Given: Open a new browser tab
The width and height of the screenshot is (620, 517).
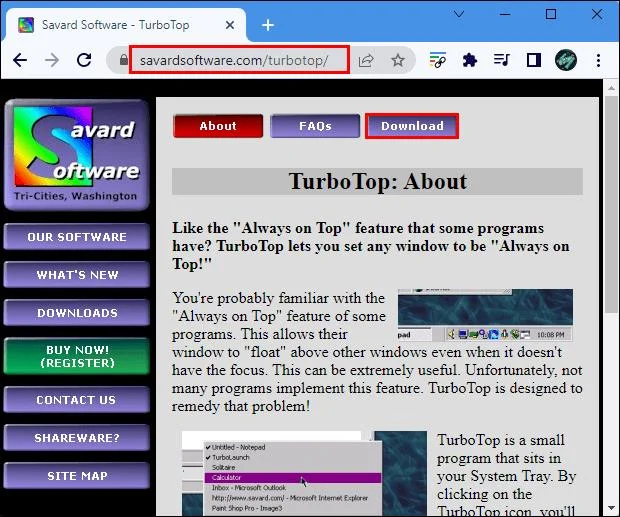Looking at the screenshot, I should click(268, 25).
